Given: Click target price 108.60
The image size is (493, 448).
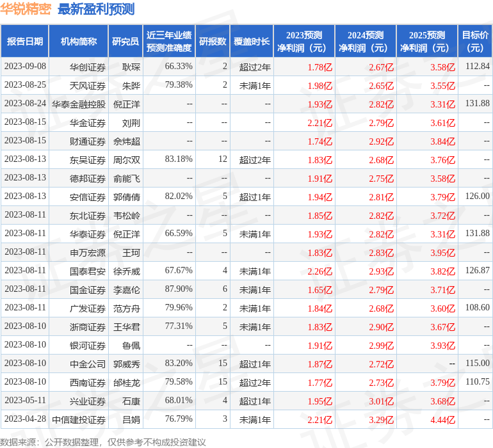Looking at the screenshot, I should (477, 307).
